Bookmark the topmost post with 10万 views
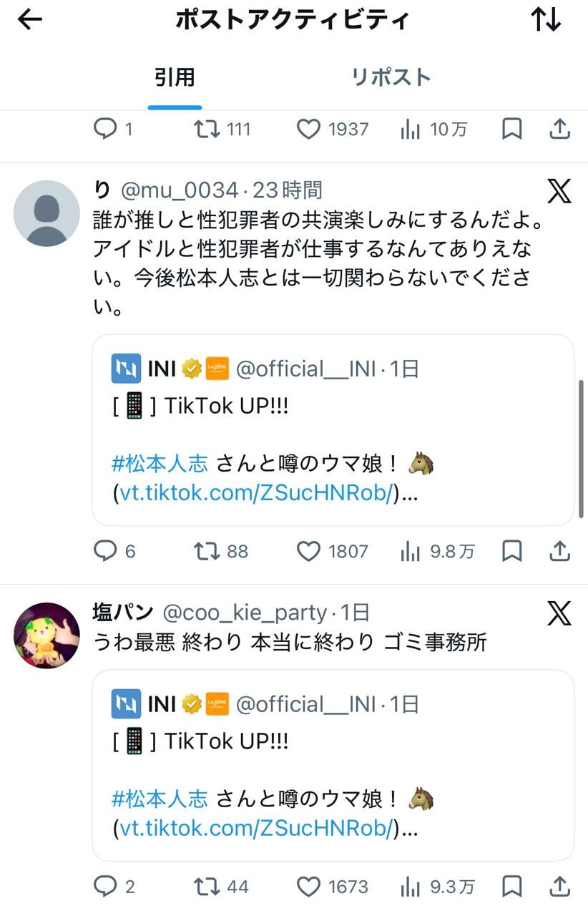The height and width of the screenshot is (916, 588). tap(512, 129)
